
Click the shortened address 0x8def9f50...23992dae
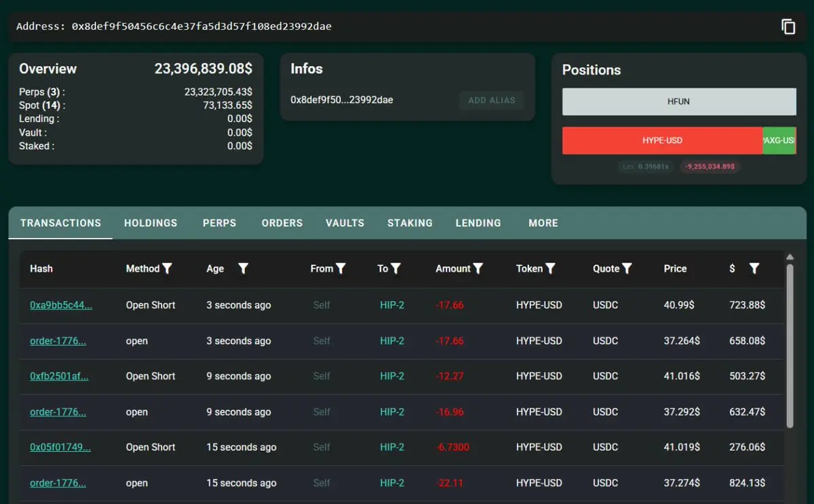coord(342,100)
